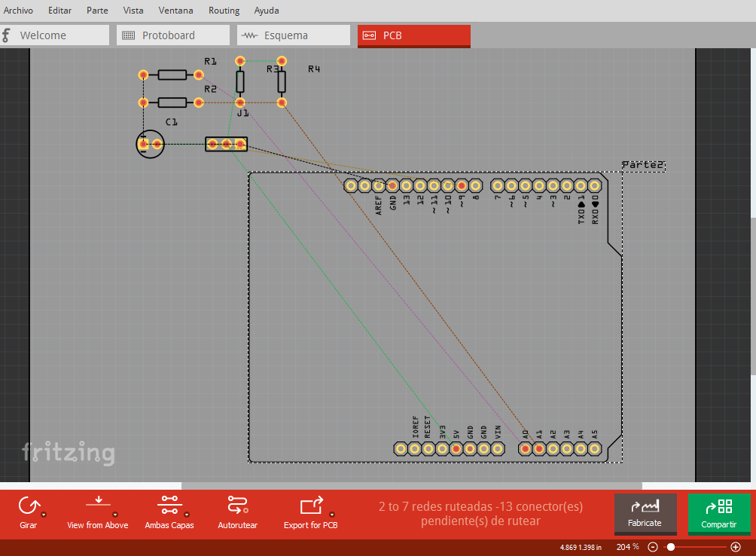This screenshot has width=756, height=556.
Task: Open the Routing menu
Action: click(224, 10)
